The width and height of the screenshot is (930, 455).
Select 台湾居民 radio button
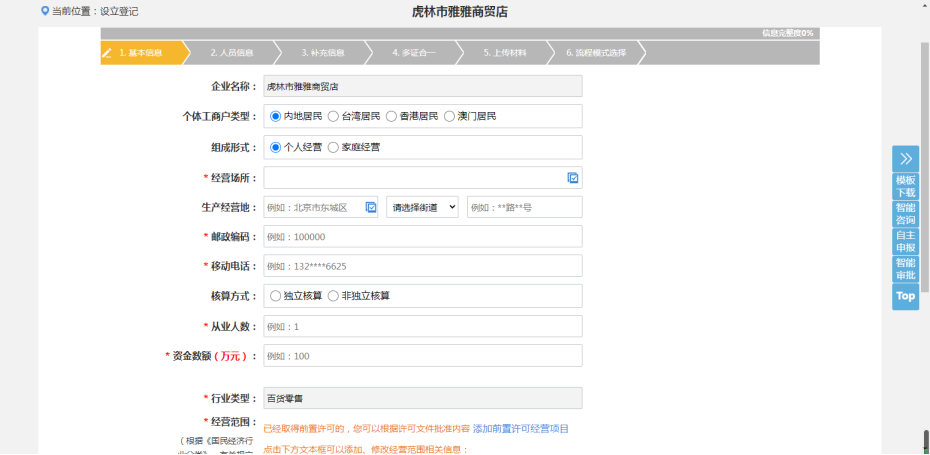coord(333,116)
